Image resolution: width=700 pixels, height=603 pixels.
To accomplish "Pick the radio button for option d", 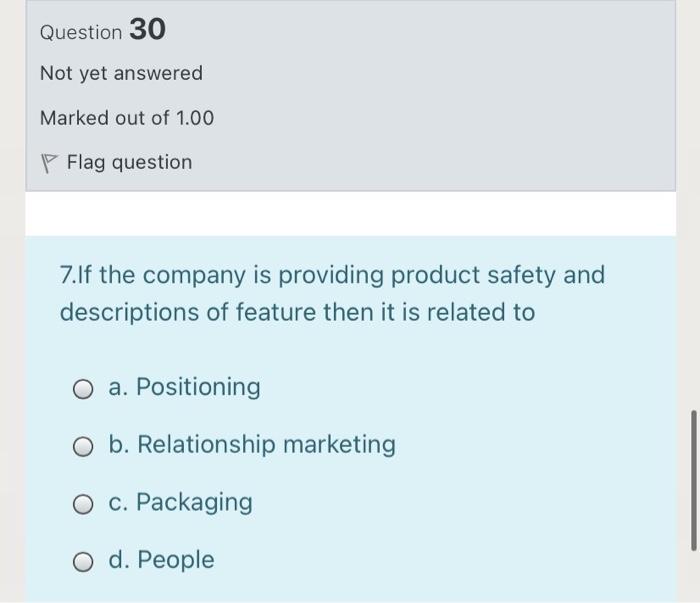I will [85, 561].
